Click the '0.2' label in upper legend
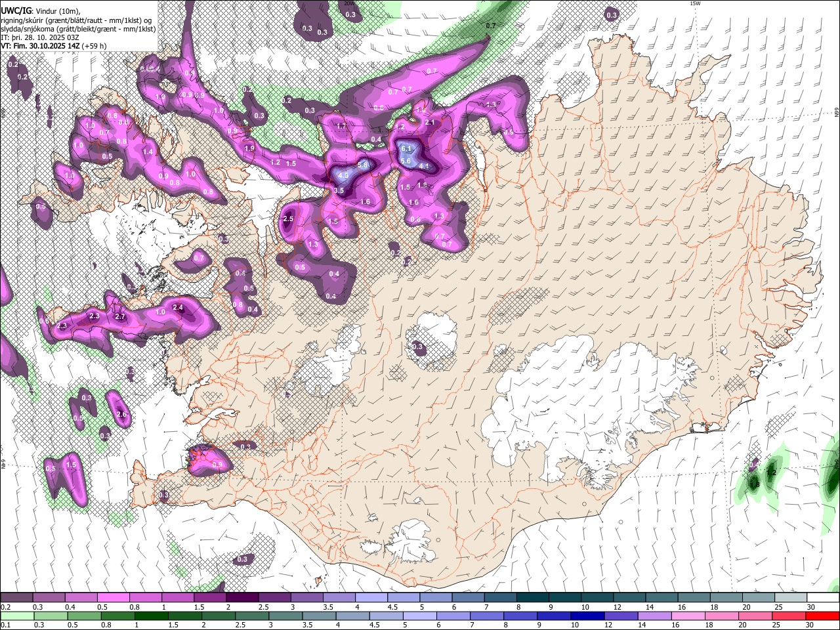 click(x=5, y=607)
